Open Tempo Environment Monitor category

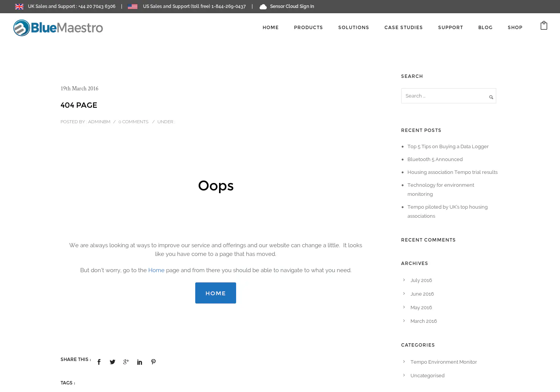tap(444, 362)
